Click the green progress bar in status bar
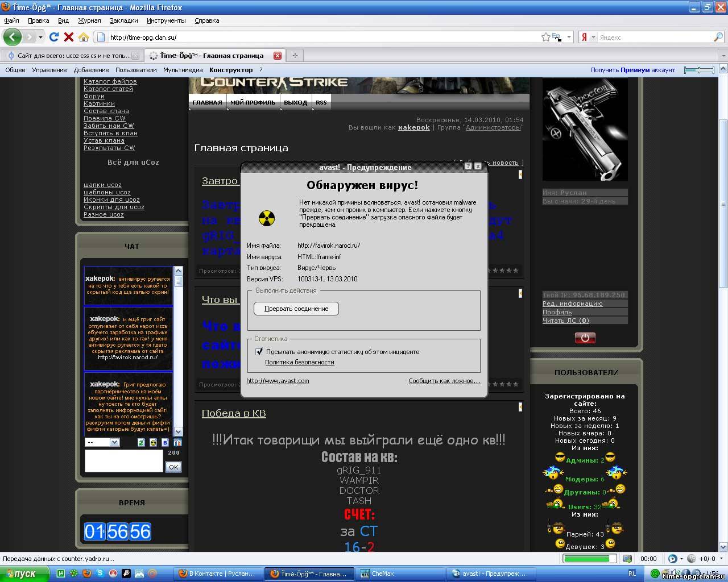The image size is (728, 582). tap(590, 559)
